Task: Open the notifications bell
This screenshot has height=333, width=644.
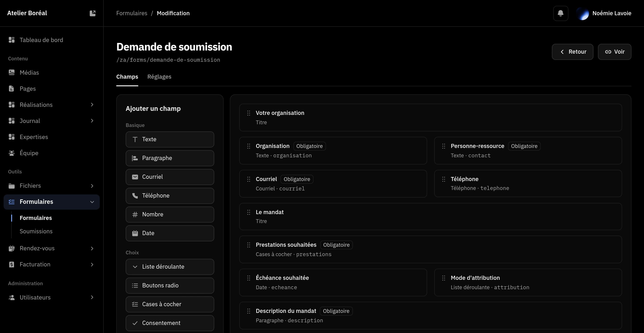Action: coord(561,13)
